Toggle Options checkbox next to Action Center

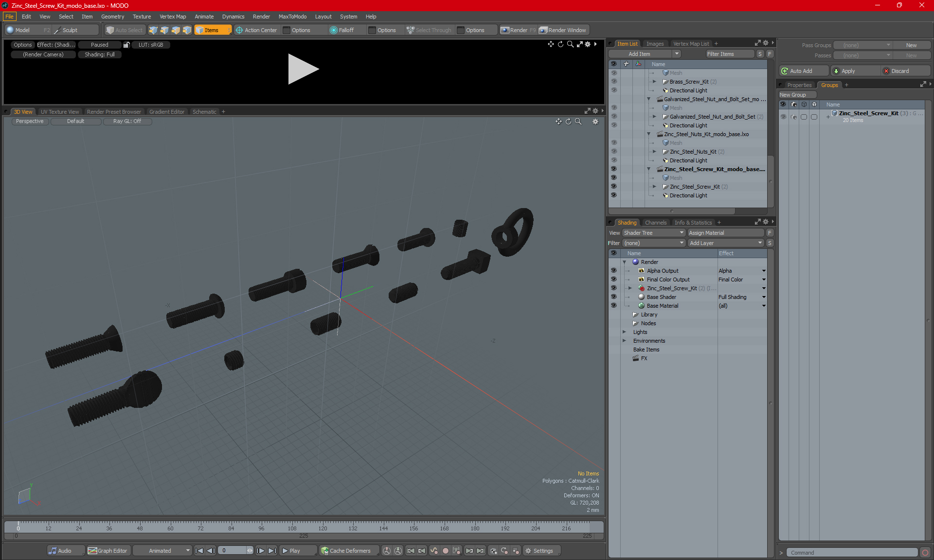click(x=287, y=30)
